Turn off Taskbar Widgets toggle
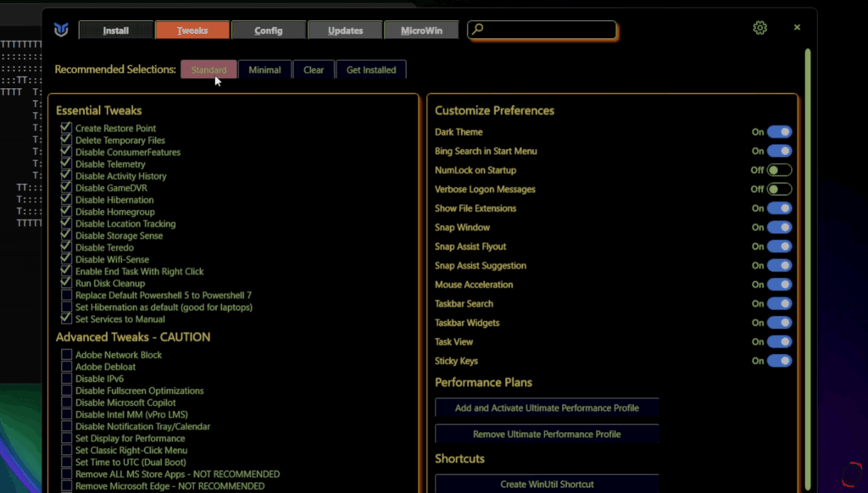 coord(780,323)
